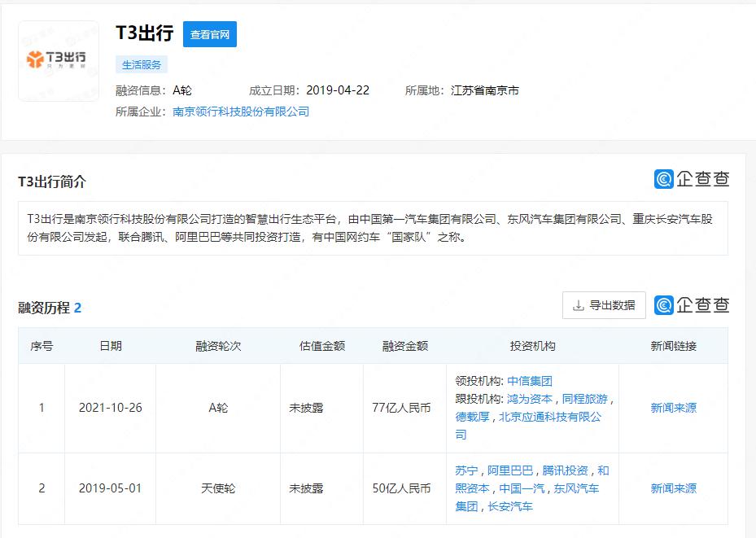Open 新闻来源 for the 2021-10-26 round
Screen dimensions: 756x538
[674, 408]
